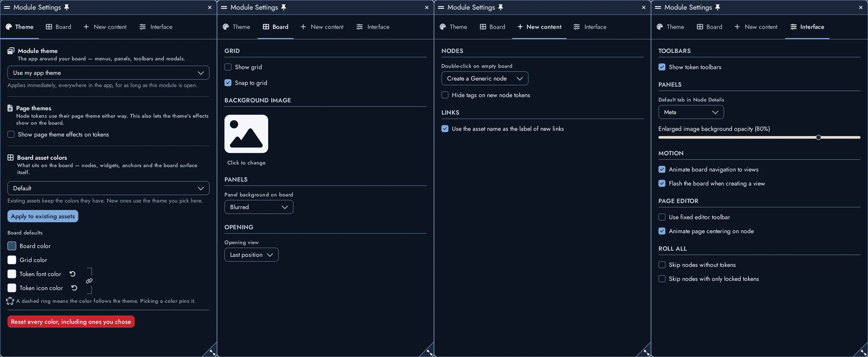Screen dimensions: 868x357
Task: Reset the Token icon color
Action: tap(74, 288)
